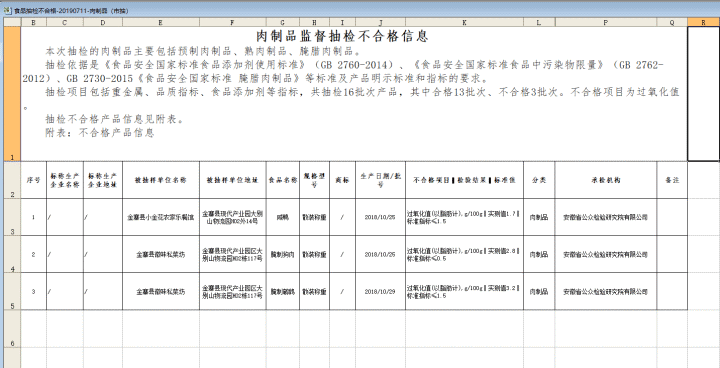
Task: Select column header F
Action: pyautogui.click(x=233, y=22)
